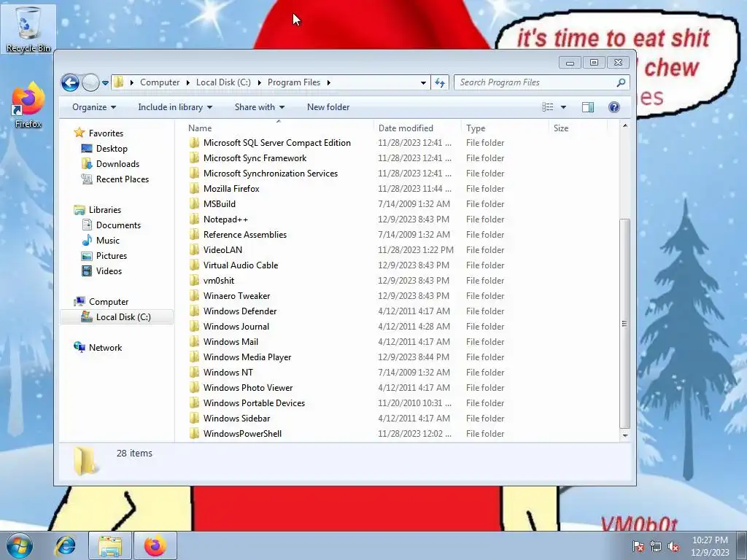747x560 pixels.
Task: Select the vm0shit folder
Action: (x=219, y=281)
